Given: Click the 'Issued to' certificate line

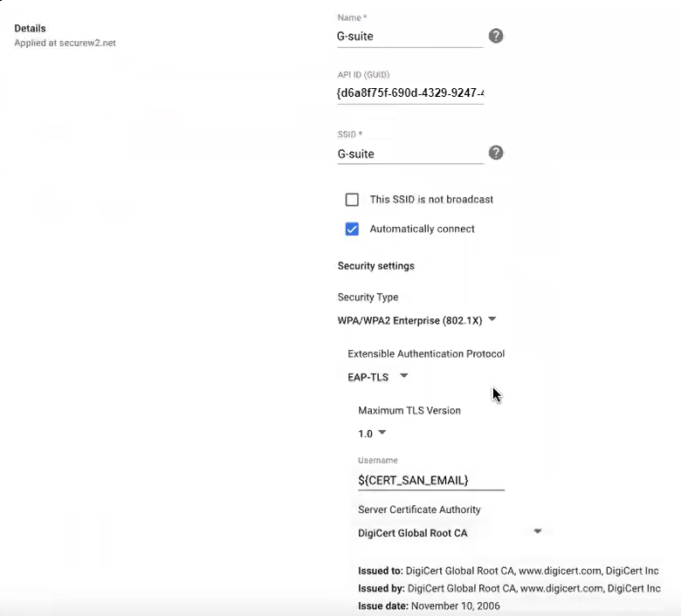Looking at the screenshot, I should [x=508, y=571].
